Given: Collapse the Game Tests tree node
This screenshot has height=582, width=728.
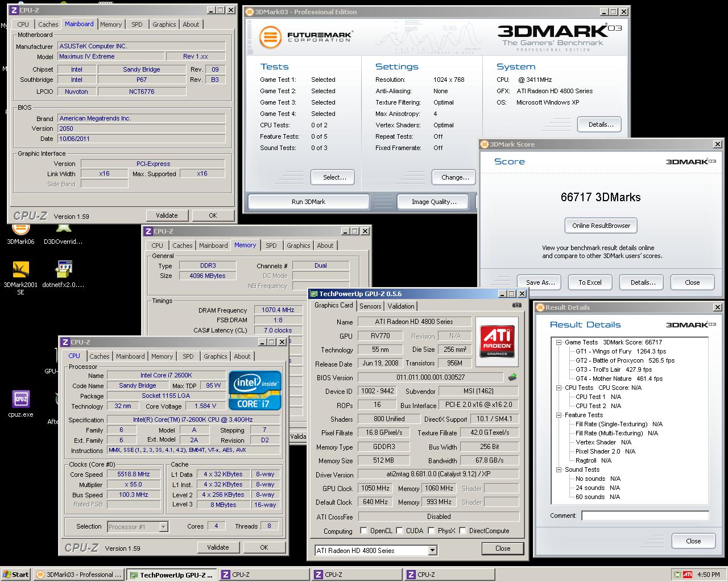Looking at the screenshot, I should (x=559, y=342).
